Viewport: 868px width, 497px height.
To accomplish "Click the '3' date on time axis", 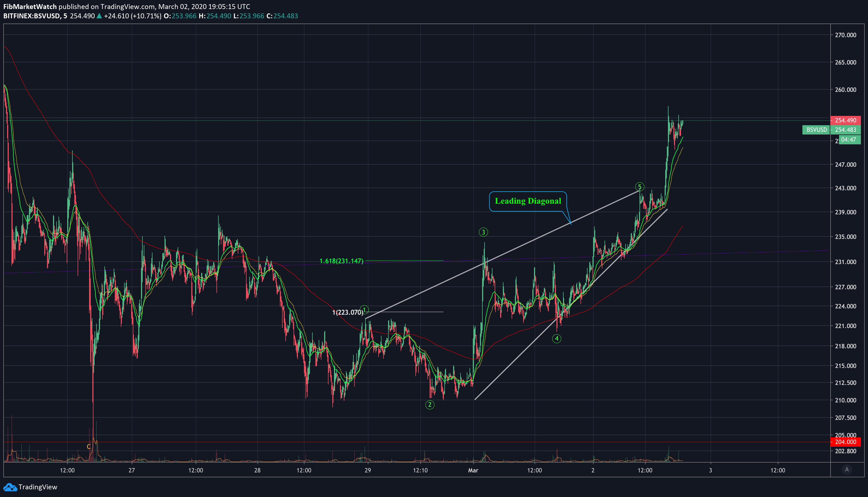I will pyautogui.click(x=711, y=470).
